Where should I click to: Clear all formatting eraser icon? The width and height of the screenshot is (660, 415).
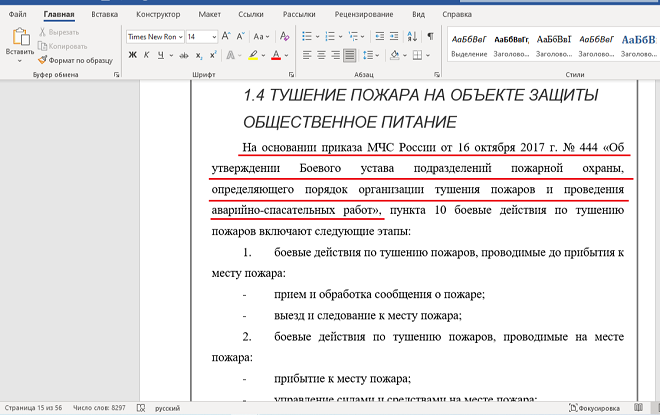pyautogui.click(x=285, y=36)
